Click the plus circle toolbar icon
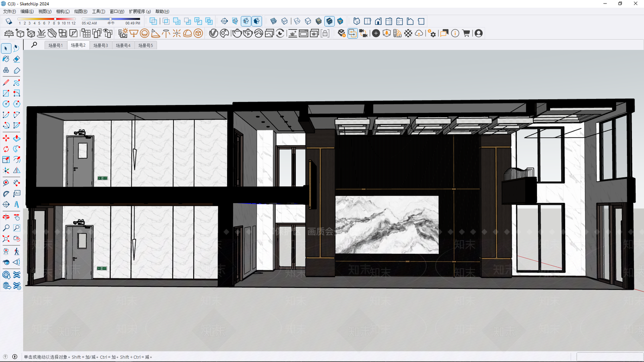Screen dimensions: 644x362 [376, 33]
